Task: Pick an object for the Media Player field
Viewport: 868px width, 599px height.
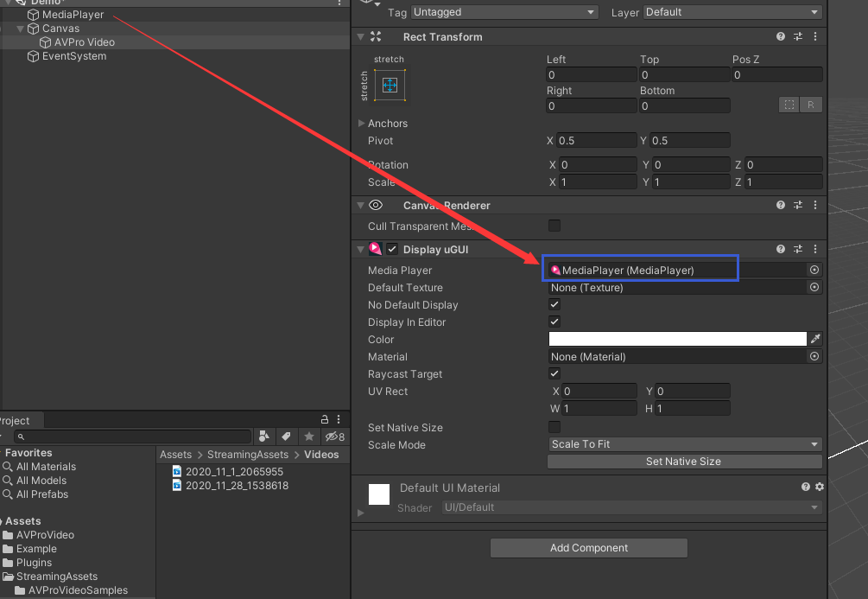Action: (x=813, y=270)
